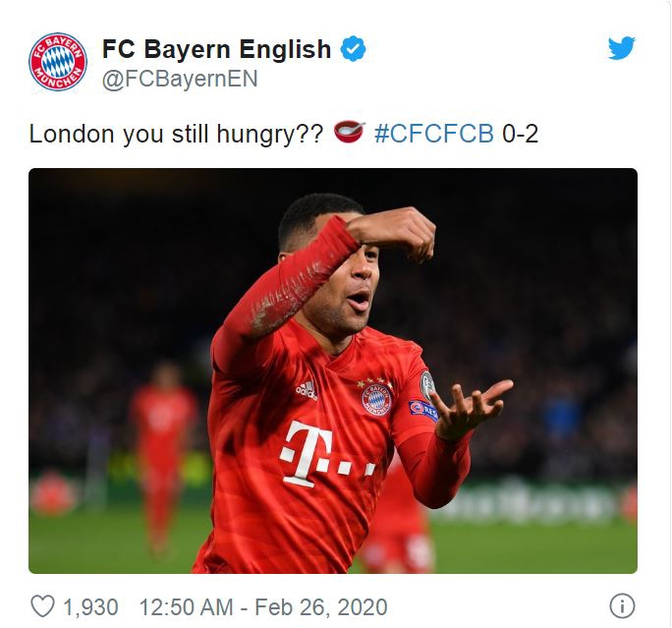
Task: Open Twitter via the blue bird logo
Action: coord(621,47)
